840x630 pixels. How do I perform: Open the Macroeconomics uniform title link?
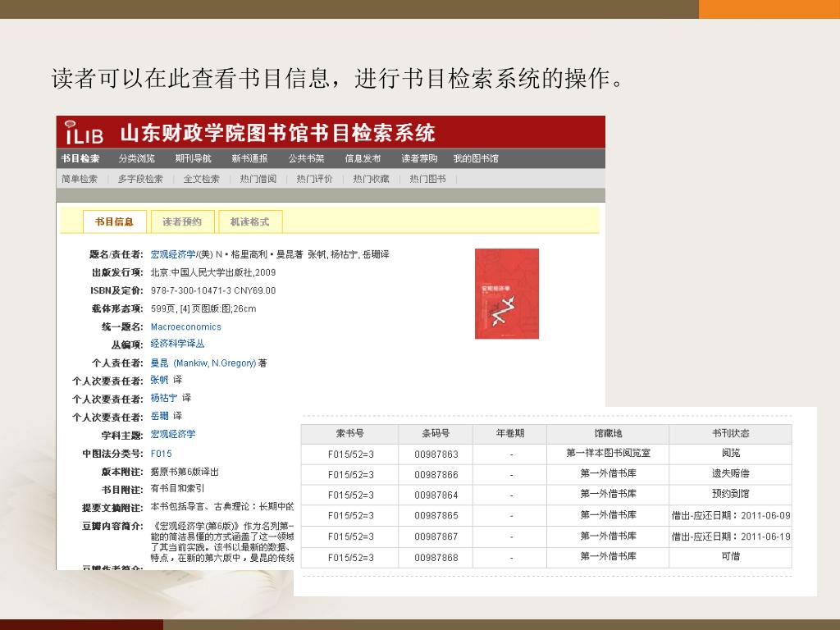click(186, 326)
